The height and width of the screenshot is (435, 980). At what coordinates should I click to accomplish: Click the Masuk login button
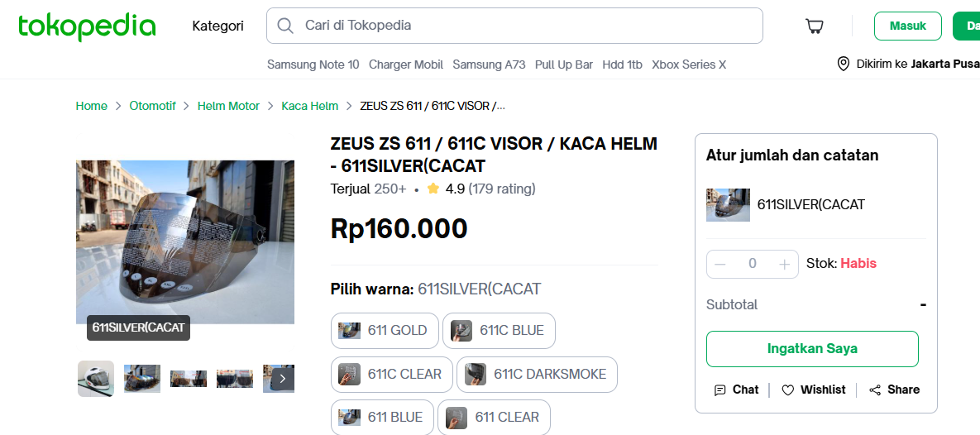[907, 26]
